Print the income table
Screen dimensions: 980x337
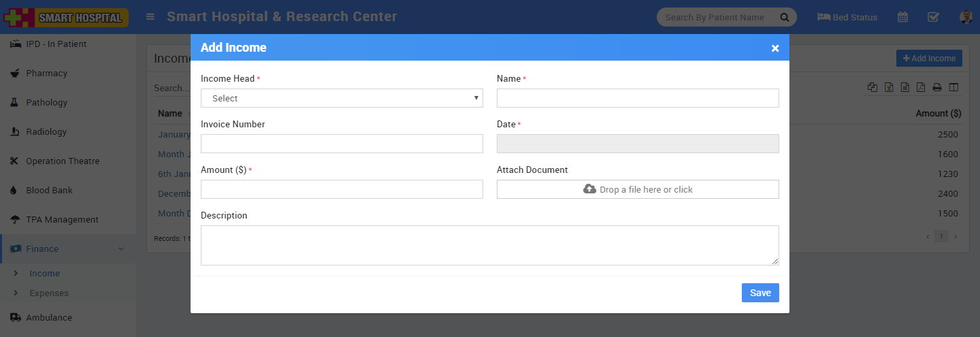point(937,87)
